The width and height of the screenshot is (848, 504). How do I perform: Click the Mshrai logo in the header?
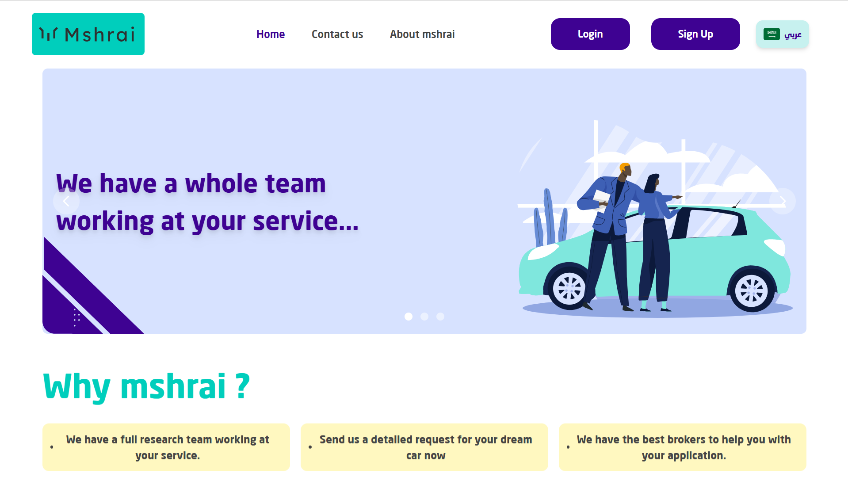[x=88, y=34]
